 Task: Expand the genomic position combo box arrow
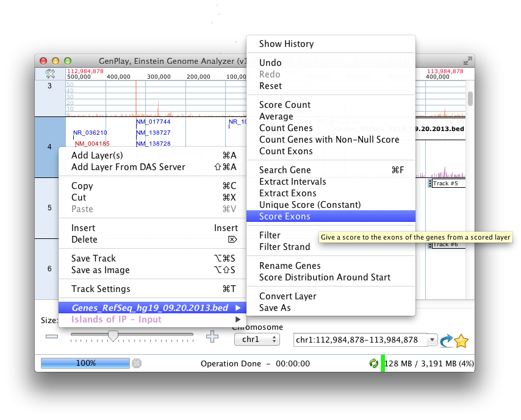click(x=433, y=340)
